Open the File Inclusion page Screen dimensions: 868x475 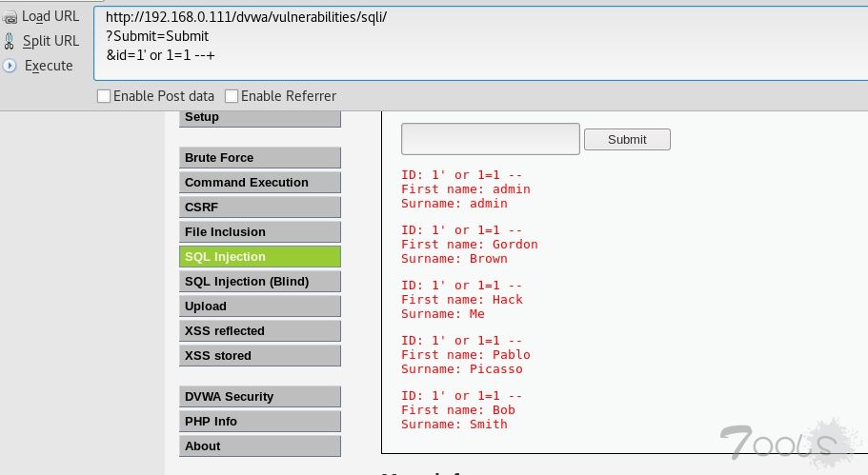259,232
